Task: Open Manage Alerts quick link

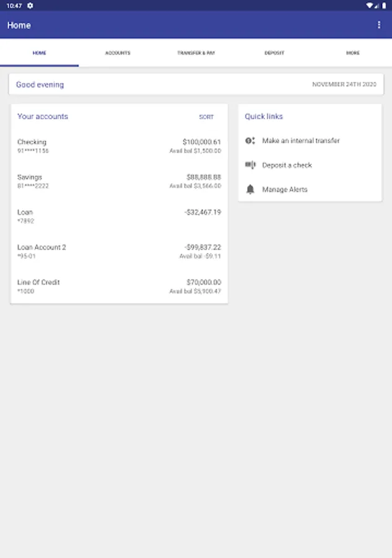Action: [285, 190]
